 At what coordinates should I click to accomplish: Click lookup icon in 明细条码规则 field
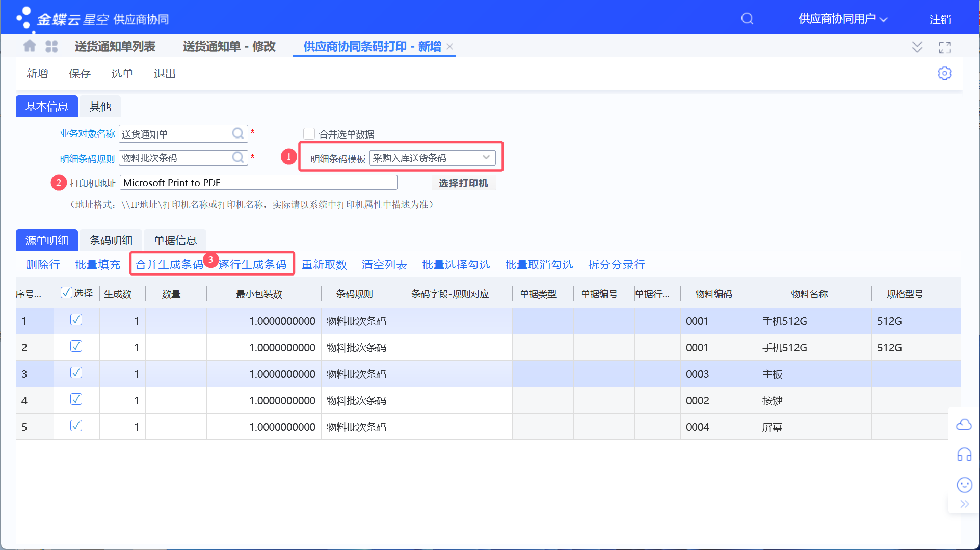[237, 157]
